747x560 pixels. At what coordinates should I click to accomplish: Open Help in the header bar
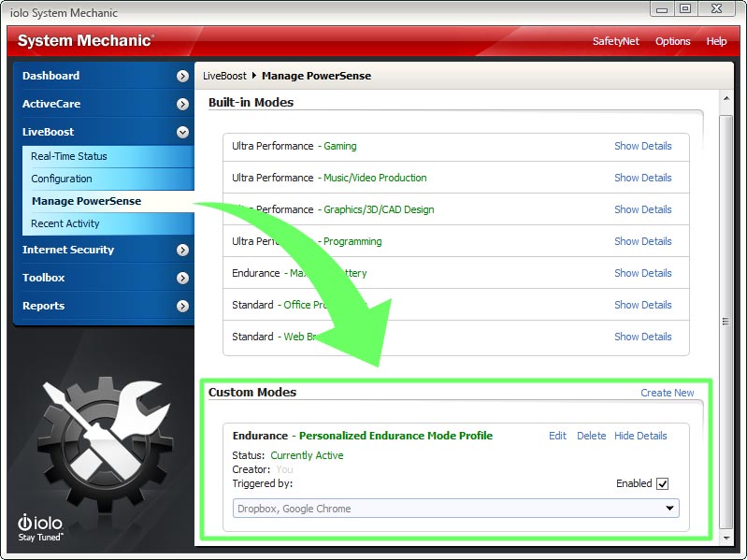click(x=716, y=41)
